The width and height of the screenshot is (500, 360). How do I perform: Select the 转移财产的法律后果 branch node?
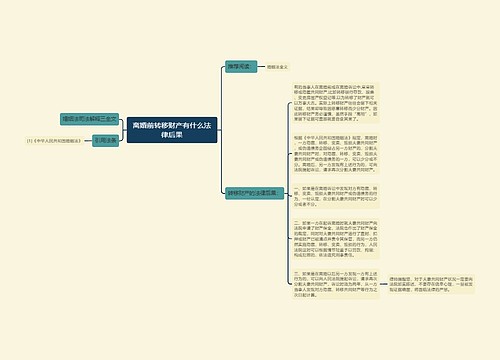click(x=254, y=193)
